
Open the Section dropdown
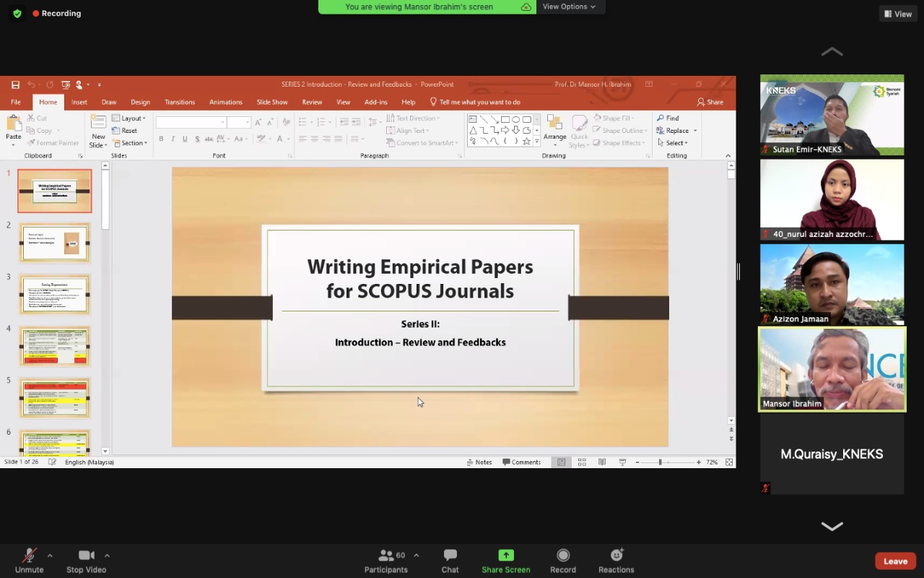coord(130,143)
